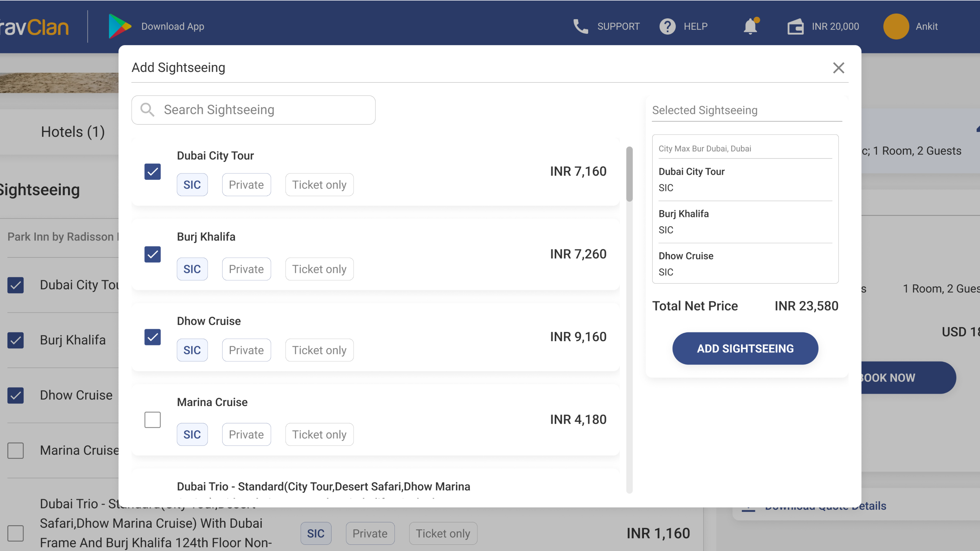980x551 pixels.
Task: Open Ankit's profile avatar
Action: click(896, 26)
